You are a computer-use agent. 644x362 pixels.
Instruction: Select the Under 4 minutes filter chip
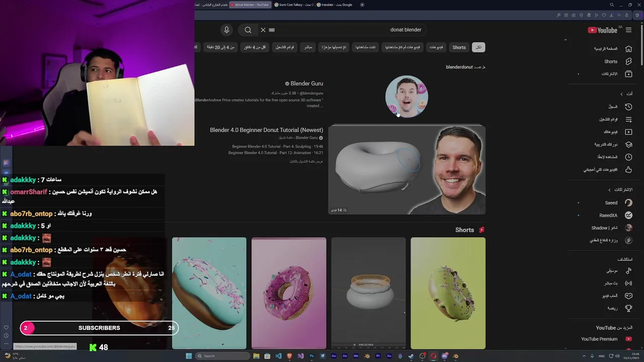(255, 47)
